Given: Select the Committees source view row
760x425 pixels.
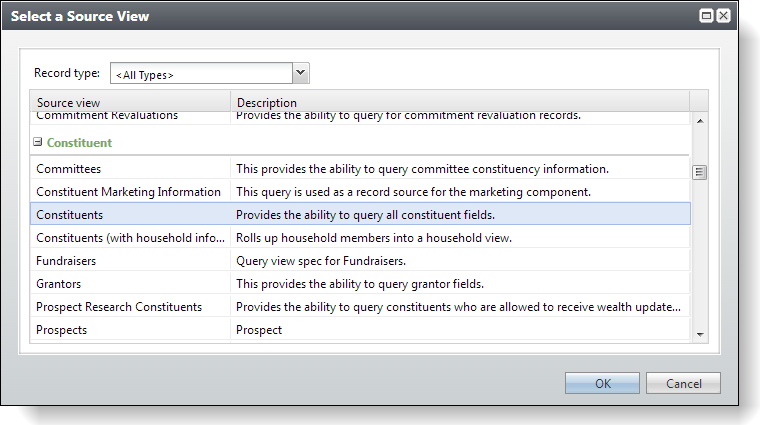Looking at the screenshot, I should click(360, 169).
